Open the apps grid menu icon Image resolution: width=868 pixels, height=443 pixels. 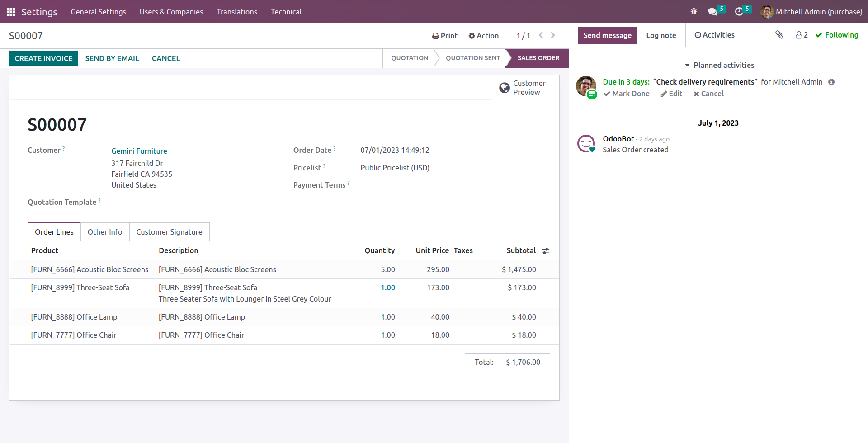tap(11, 12)
